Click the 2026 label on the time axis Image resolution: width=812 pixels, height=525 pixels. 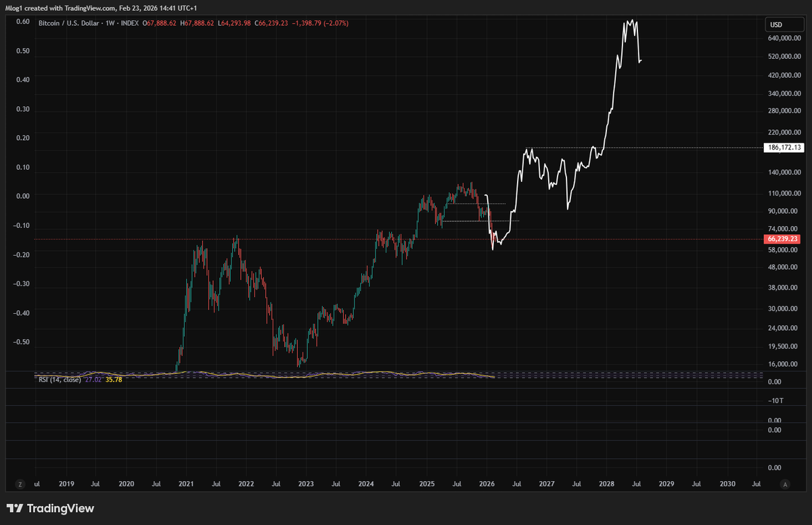[x=486, y=484]
